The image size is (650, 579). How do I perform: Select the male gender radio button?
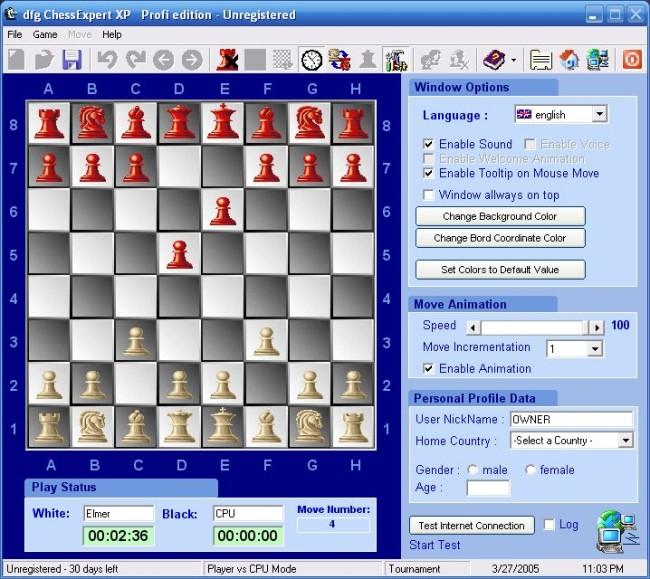click(472, 470)
